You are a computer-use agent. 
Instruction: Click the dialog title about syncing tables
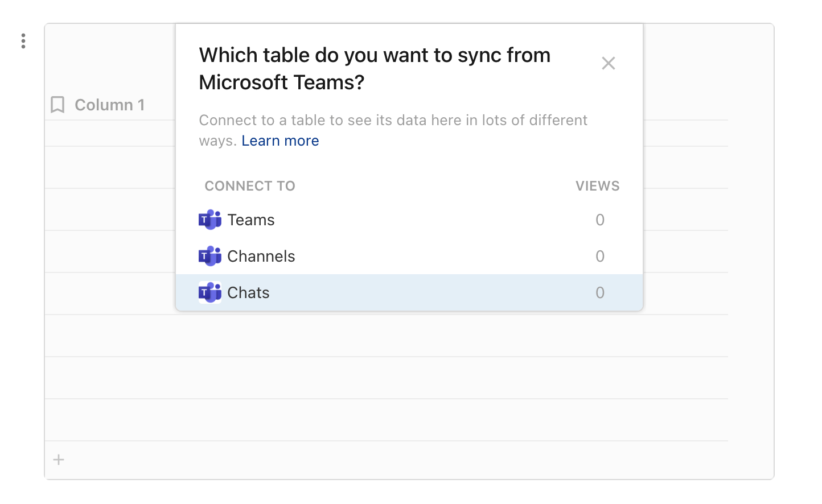(374, 68)
